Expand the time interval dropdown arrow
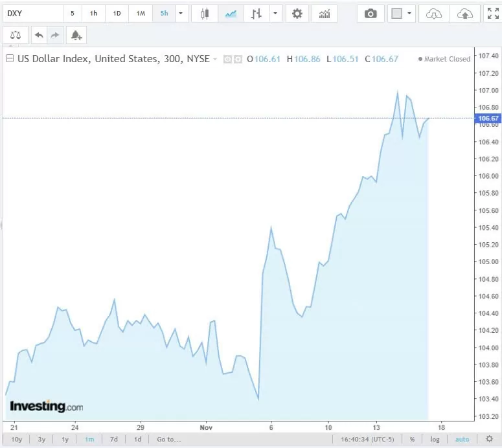The height and width of the screenshot is (448, 502). tap(180, 14)
